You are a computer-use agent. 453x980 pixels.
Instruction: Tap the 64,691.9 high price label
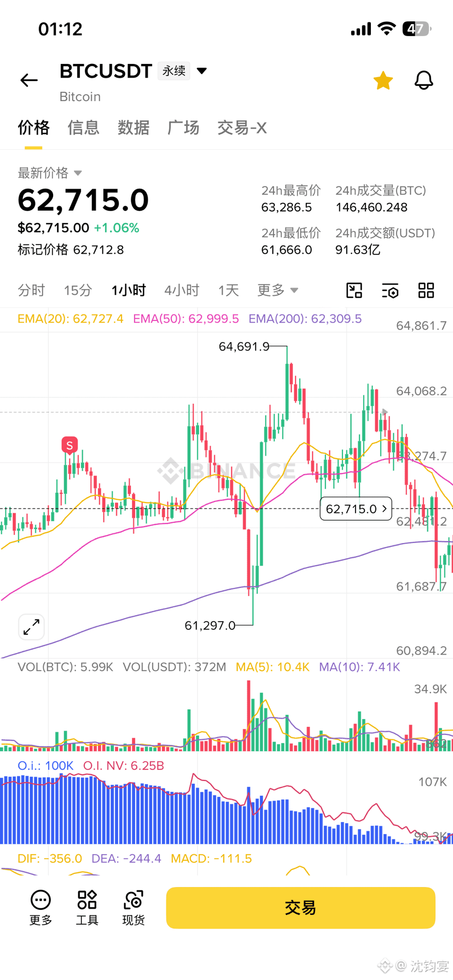(x=244, y=346)
